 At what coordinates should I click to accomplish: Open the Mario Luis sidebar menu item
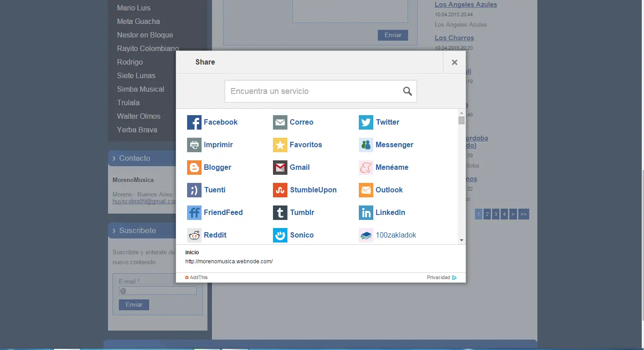tap(134, 8)
